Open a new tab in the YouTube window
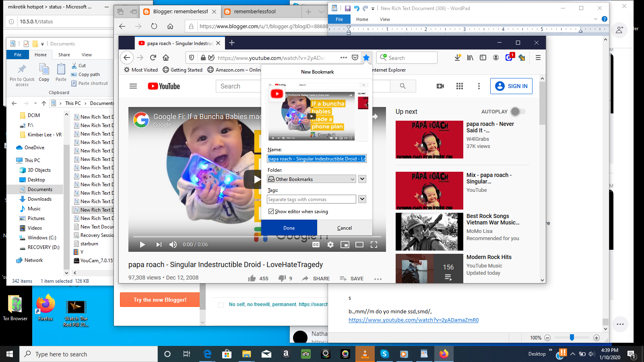644x362 pixels. pos(232,43)
